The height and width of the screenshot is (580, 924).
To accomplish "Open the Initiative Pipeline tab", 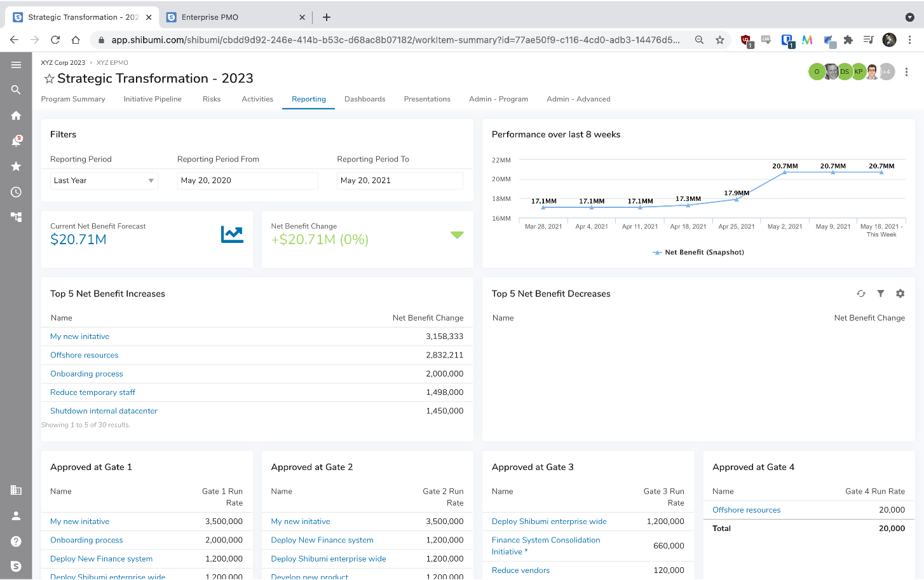I will click(x=153, y=99).
